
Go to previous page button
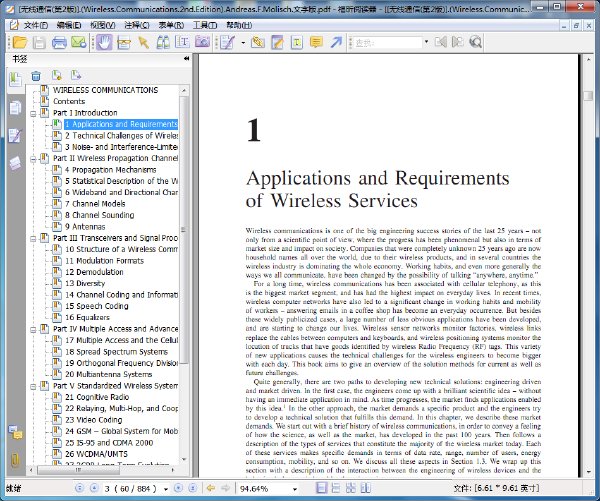tap(94, 488)
